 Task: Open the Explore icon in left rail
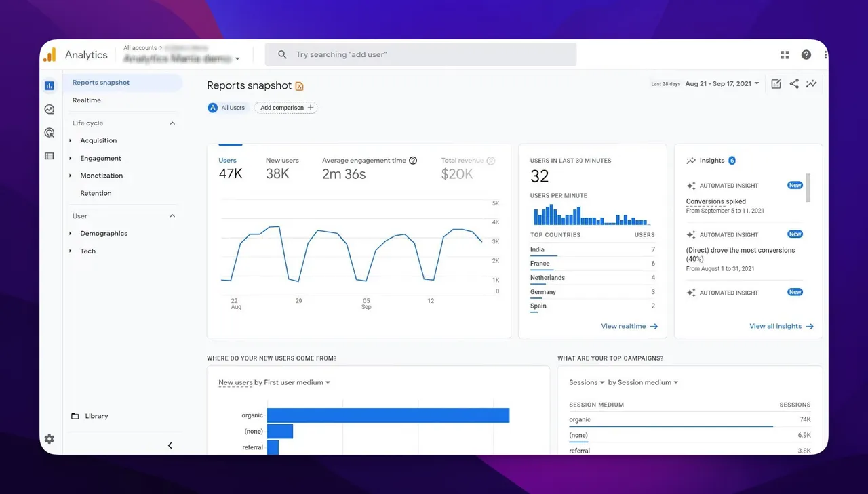[50, 109]
